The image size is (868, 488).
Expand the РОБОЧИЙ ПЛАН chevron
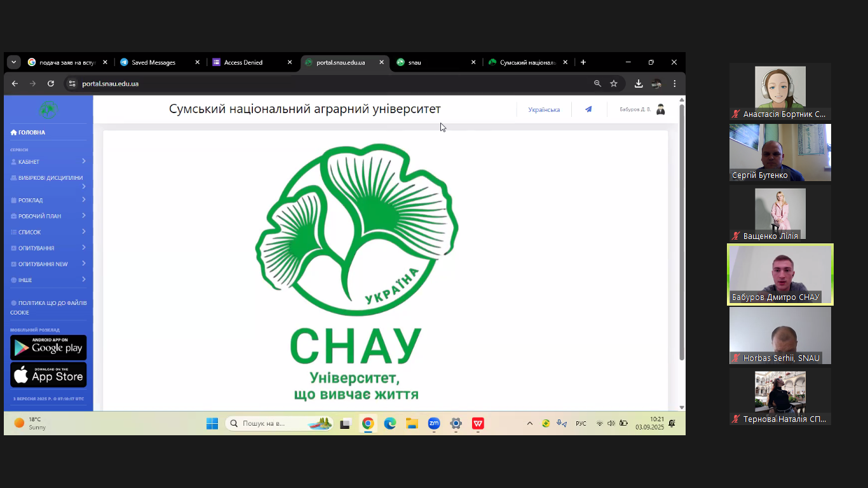pos(83,215)
